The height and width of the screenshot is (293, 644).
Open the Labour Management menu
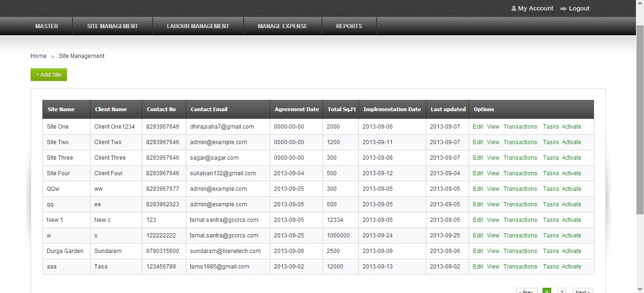pos(198,26)
